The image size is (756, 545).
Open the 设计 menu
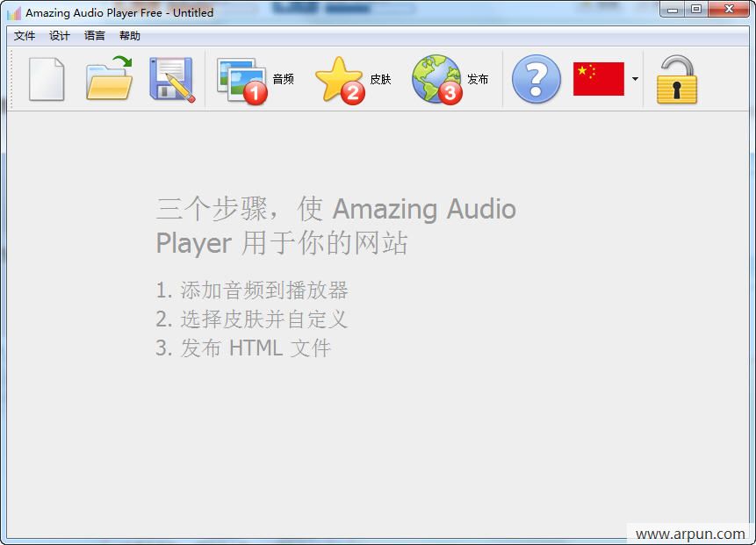[59, 36]
